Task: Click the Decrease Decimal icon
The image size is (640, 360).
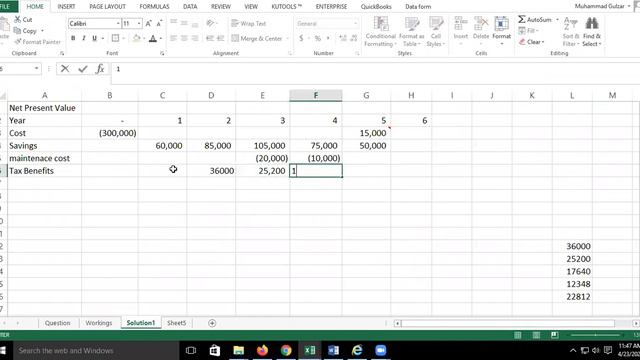Action: click(x=353, y=38)
